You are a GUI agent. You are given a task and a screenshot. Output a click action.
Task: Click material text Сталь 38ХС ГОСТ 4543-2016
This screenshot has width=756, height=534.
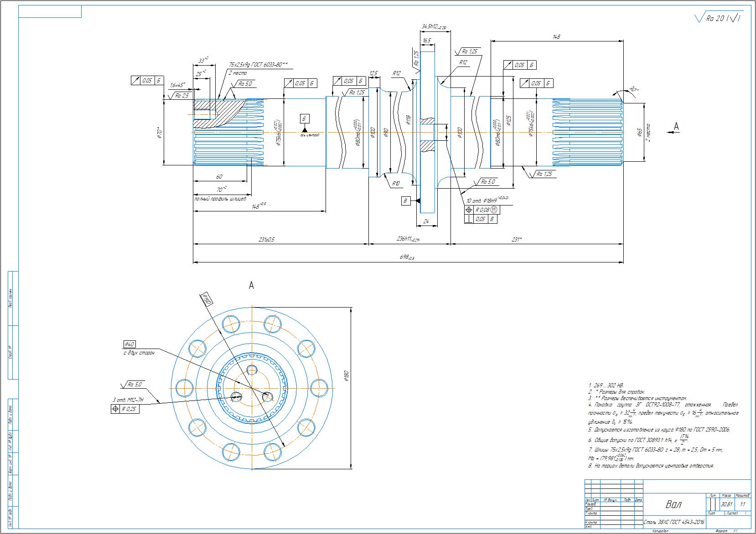pyautogui.click(x=674, y=522)
